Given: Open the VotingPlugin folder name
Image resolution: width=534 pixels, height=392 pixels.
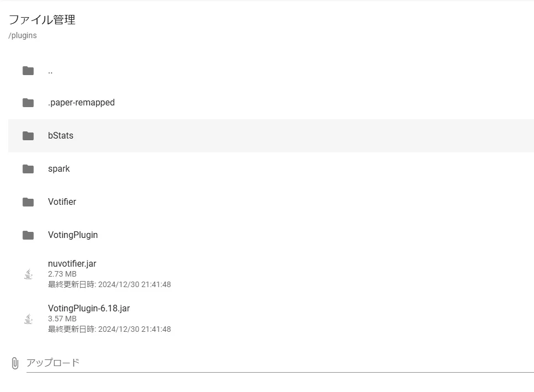Looking at the screenshot, I should (73, 235).
